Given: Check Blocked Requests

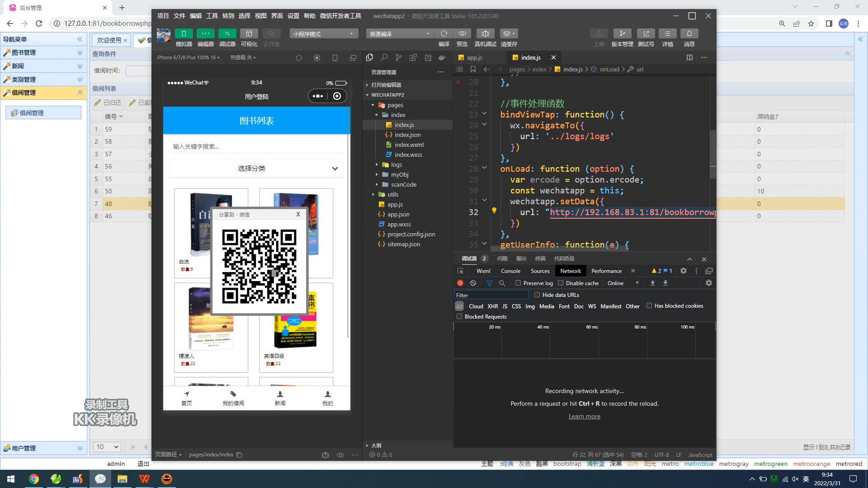Looking at the screenshot, I should click(x=459, y=316).
